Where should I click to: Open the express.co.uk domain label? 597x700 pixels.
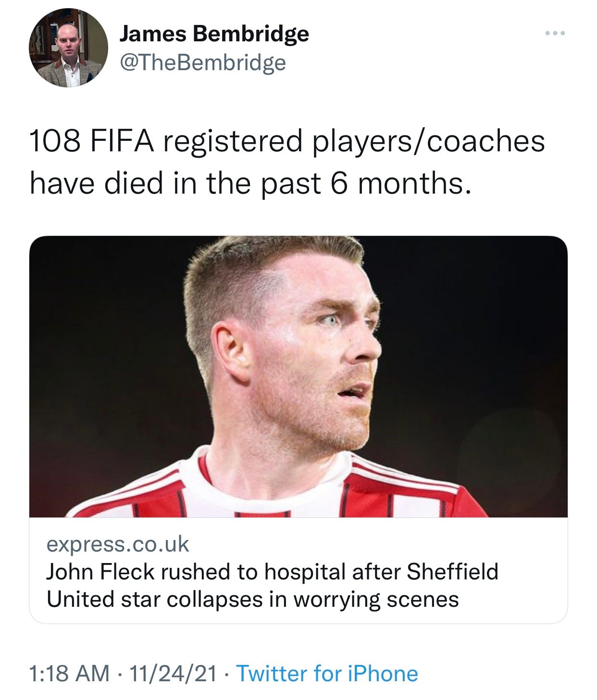coord(118,544)
